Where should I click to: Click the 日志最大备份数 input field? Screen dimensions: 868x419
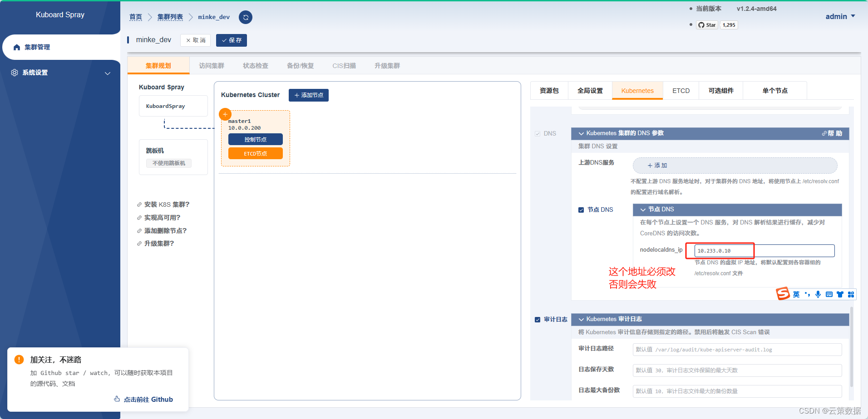[x=737, y=391]
